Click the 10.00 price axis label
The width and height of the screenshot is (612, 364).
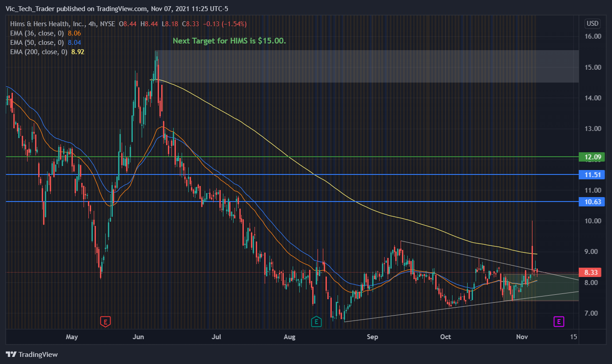tap(594, 221)
